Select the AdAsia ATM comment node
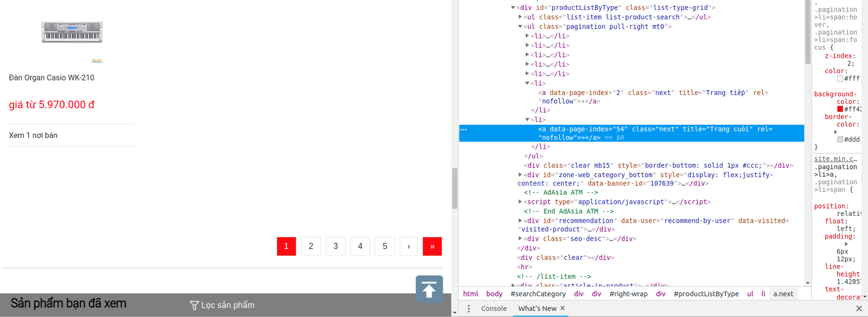The width and height of the screenshot is (868, 317). point(561,192)
